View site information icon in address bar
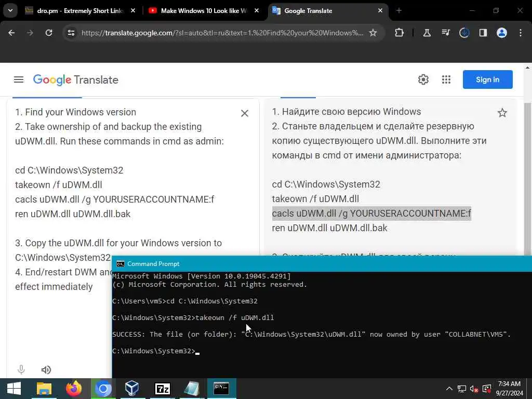Viewport: 532px width, 399px height. pos(71,33)
